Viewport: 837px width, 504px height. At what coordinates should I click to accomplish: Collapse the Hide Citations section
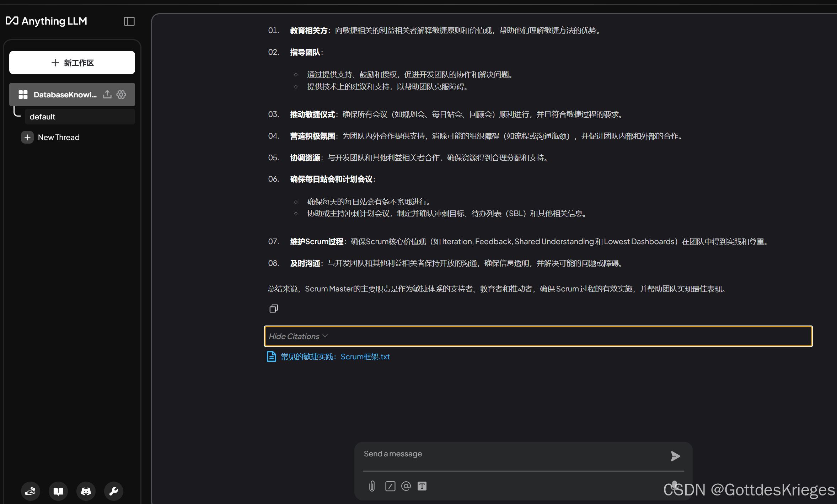[298, 336]
